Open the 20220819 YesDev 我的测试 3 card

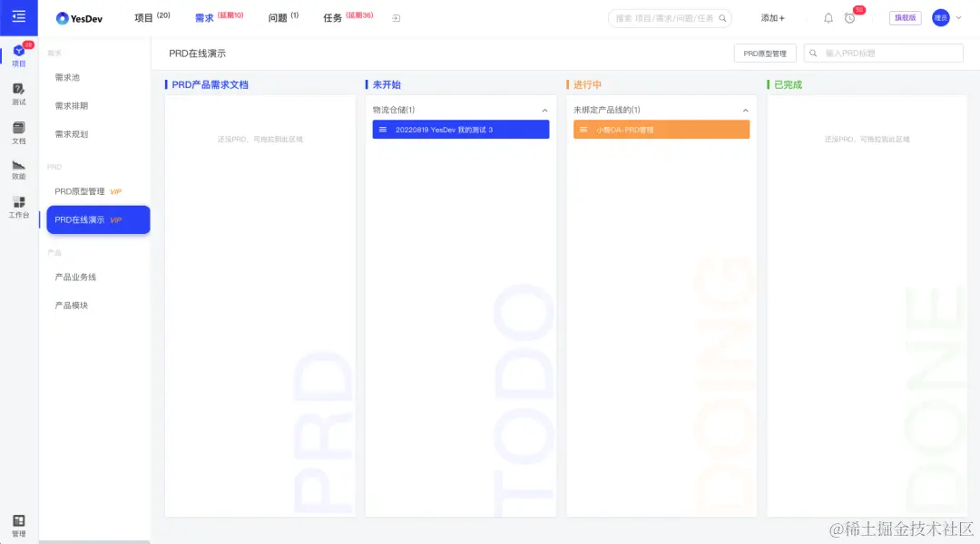(x=461, y=130)
